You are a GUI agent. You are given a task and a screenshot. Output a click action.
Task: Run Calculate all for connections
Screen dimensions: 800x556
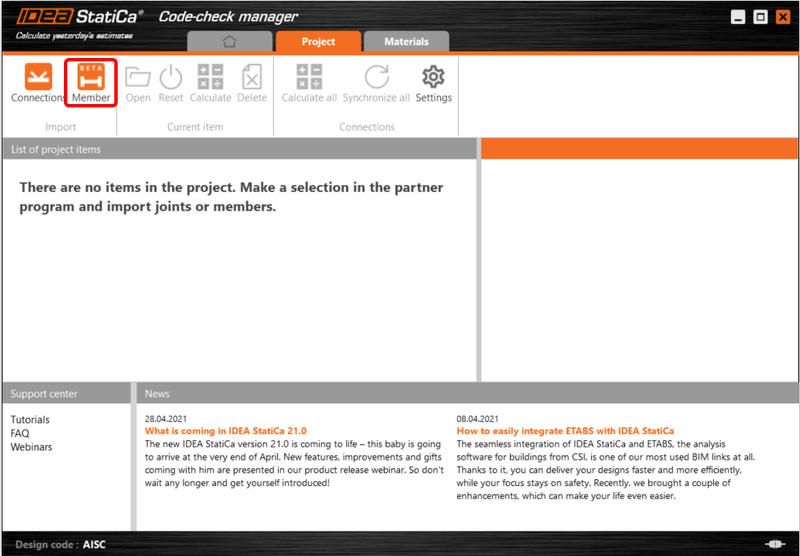309,83
